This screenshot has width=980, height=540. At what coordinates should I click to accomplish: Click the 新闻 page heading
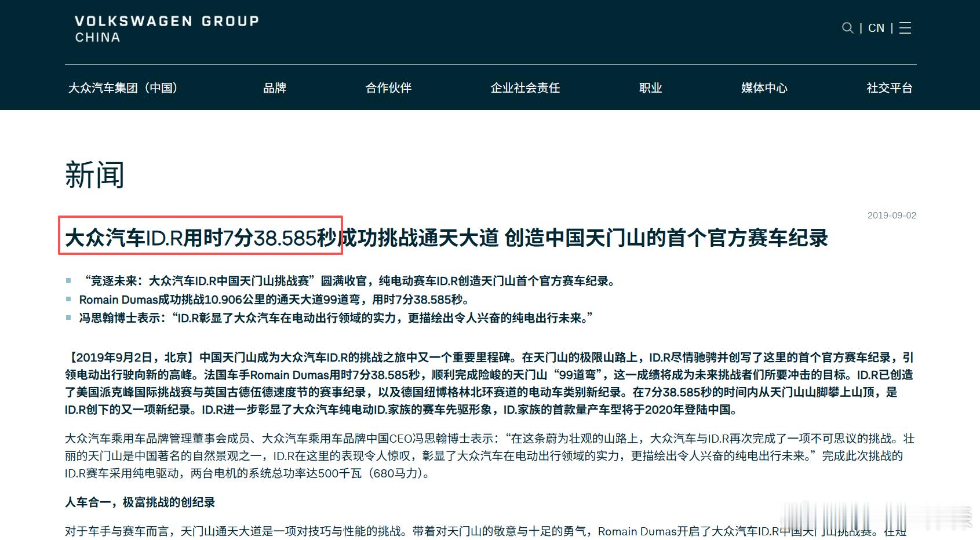[94, 176]
